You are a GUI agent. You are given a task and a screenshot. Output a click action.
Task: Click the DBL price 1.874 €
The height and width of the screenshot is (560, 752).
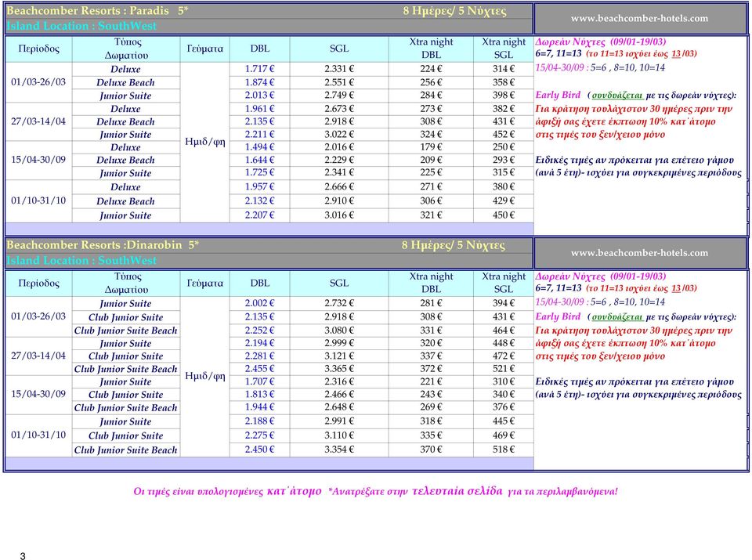click(x=259, y=82)
